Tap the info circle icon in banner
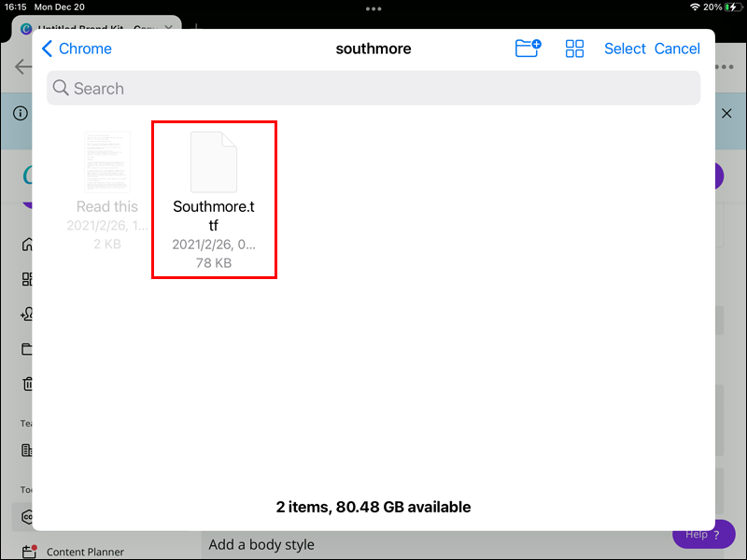Viewport: 747px width, 560px height. pyautogui.click(x=21, y=113)
